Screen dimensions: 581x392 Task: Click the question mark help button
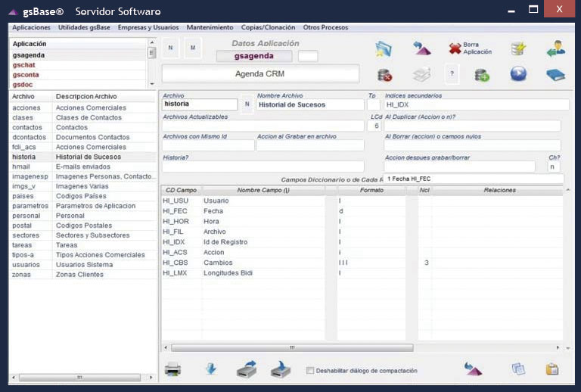point(452,73)
